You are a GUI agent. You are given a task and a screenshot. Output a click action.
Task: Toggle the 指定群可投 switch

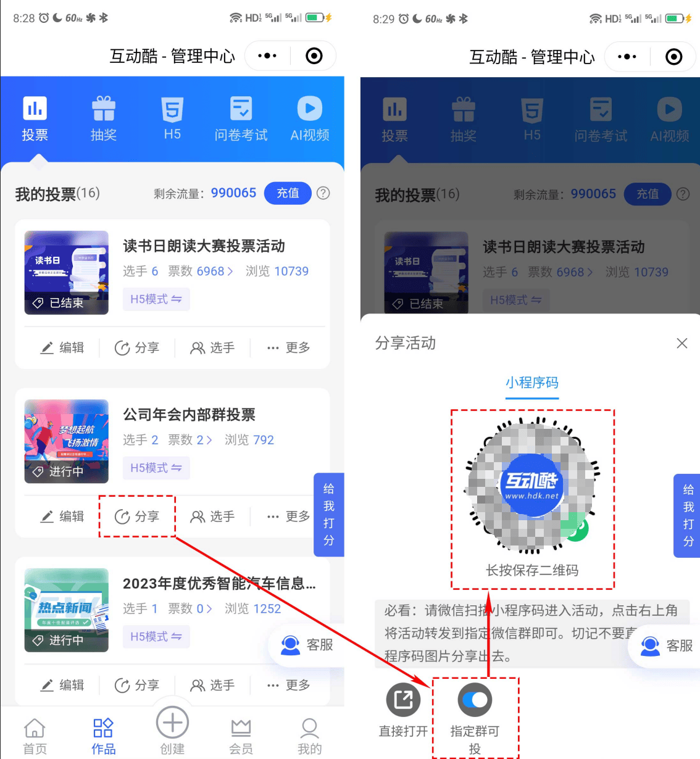[475, 700]
